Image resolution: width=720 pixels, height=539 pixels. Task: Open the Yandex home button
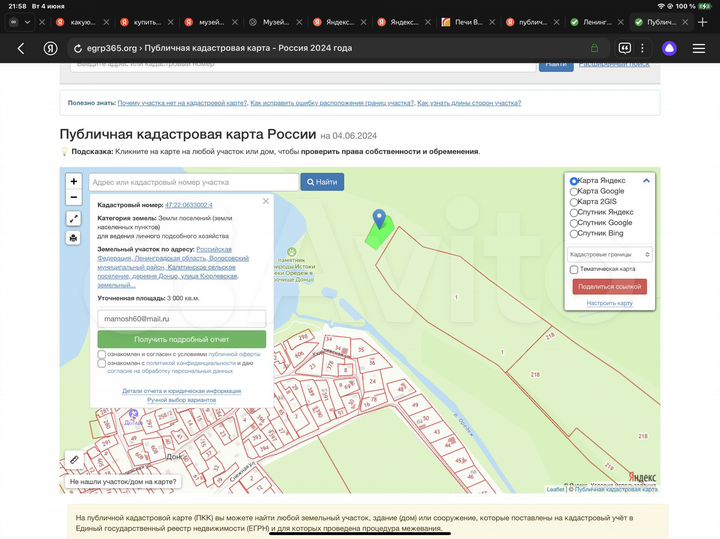(x=50, y=48)
